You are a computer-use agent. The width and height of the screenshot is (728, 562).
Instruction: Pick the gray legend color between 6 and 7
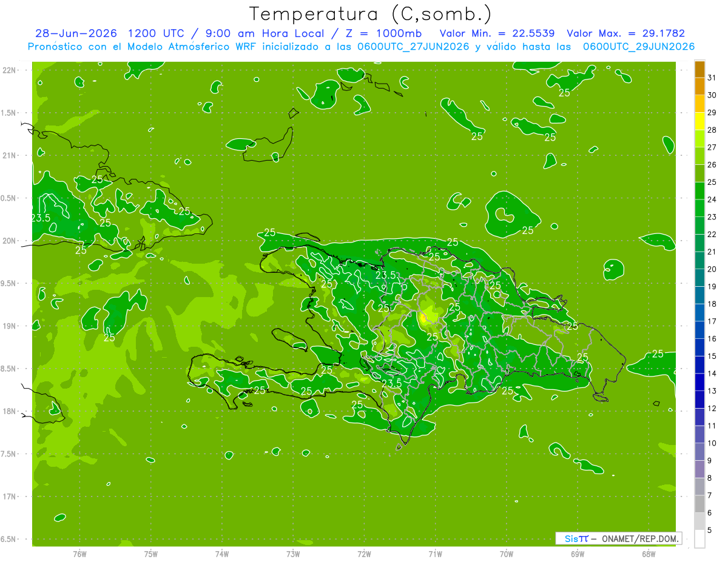pyautogui.click(x=699, y=504)
